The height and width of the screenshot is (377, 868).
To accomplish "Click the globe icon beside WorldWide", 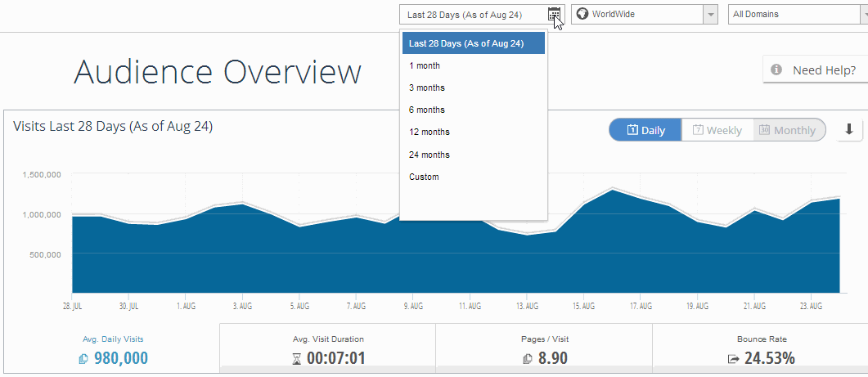I will 582,14.
